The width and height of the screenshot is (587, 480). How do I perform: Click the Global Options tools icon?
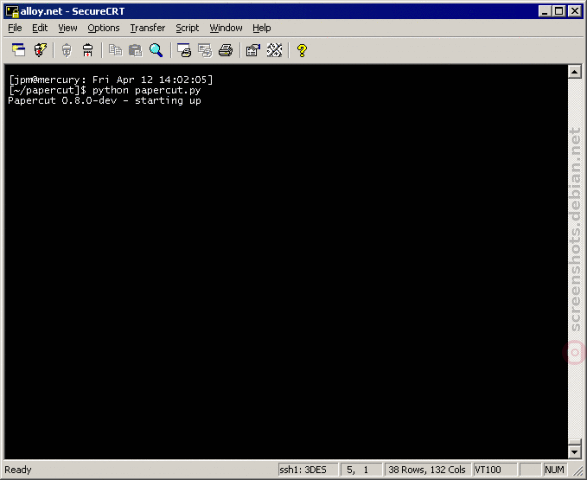coord(274,50)
